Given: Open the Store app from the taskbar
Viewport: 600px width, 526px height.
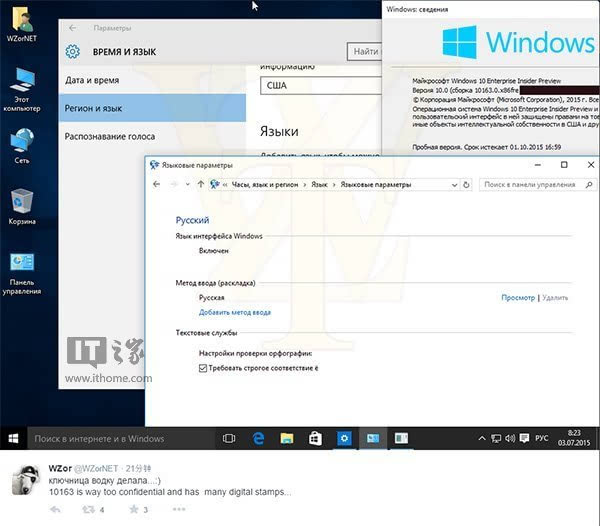Looking at the screenshot, I should click(x=314, y=438).
